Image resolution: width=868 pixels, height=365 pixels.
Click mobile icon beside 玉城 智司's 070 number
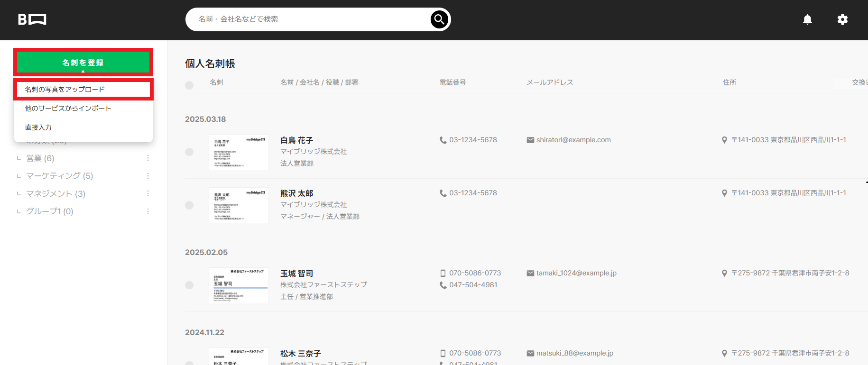[x=443, y=273]
